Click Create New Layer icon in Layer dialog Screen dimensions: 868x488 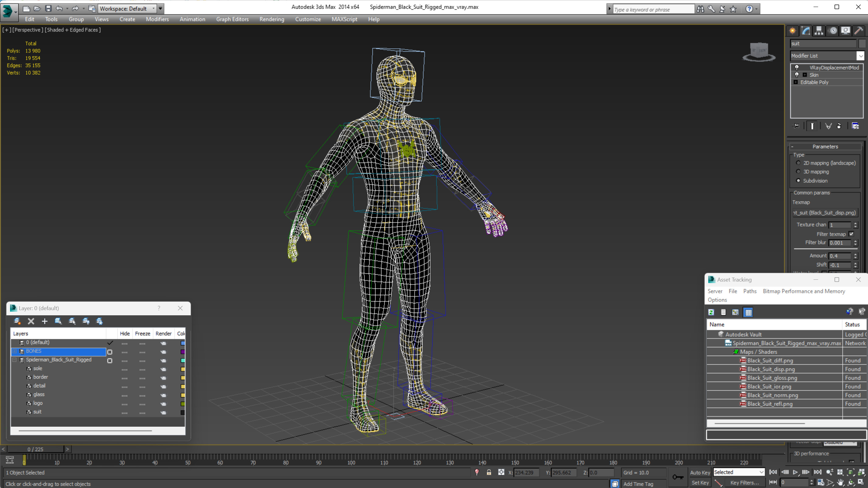tap(17, 321)
